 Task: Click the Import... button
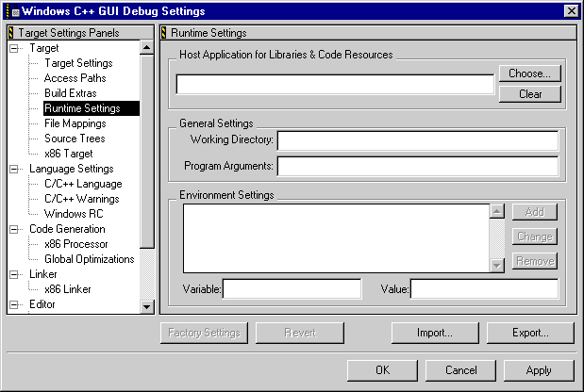(435, 333)
